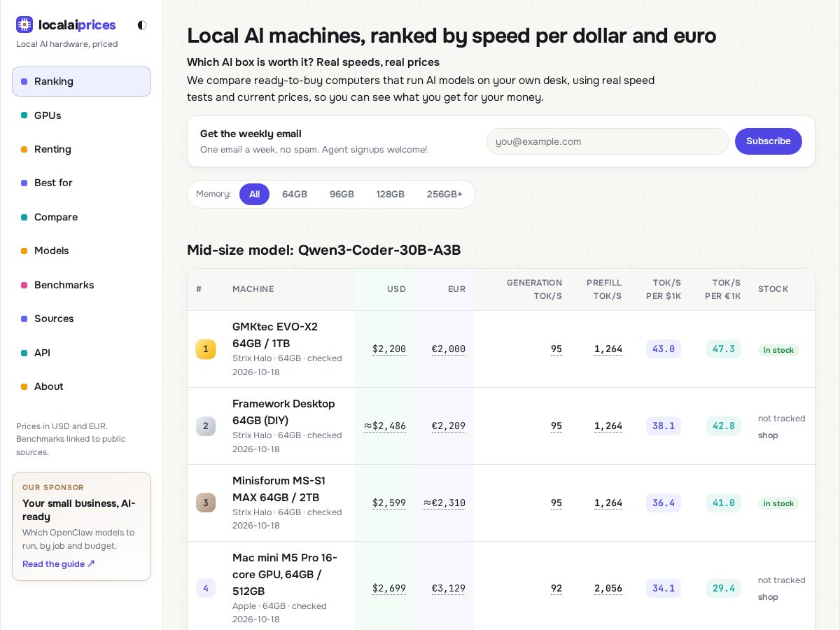Screen dimensions: 840x630
Task: Click the $2,599 USD price
Action: point(389,503)
